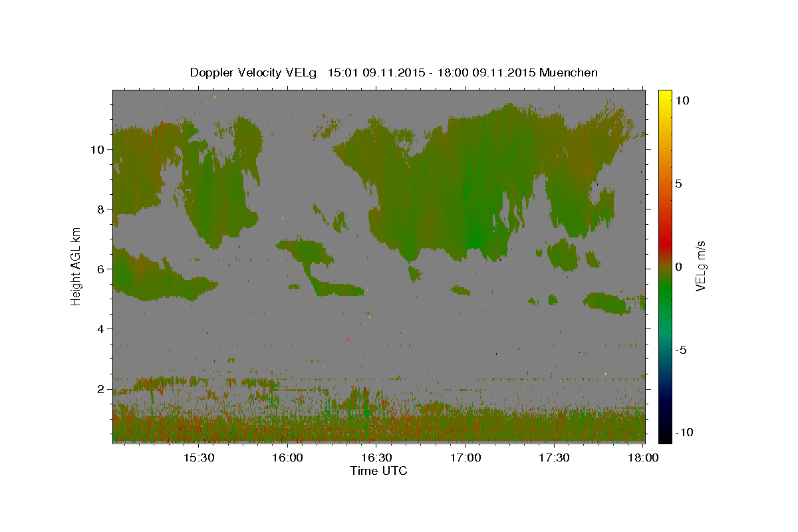Viewport: 798px width, 532px height.
Task: Click the date range '15:01 09.11.2015 - 18:00 09.11.2015'
Action: (432, 72)
